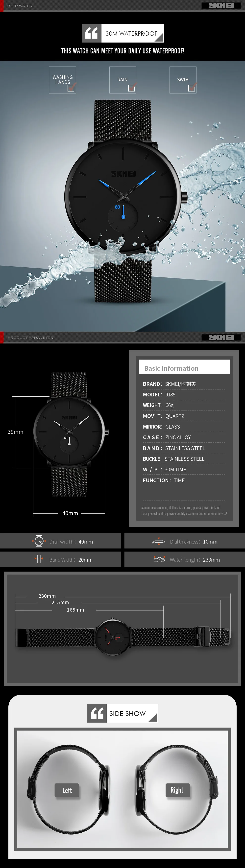The image size is (245, 868).
Task: Click the Left side view button
Action: [67, 790]
